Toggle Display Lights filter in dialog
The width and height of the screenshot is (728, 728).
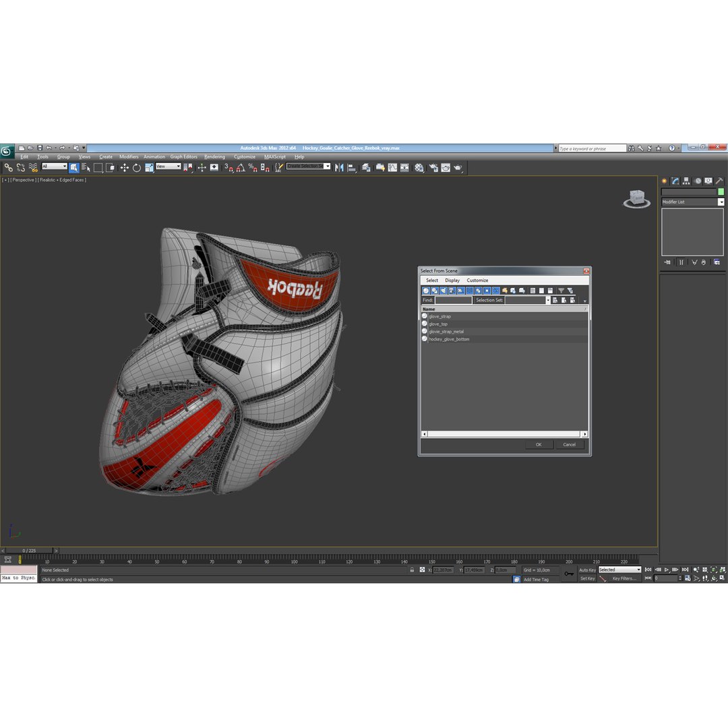pos(444,291)
